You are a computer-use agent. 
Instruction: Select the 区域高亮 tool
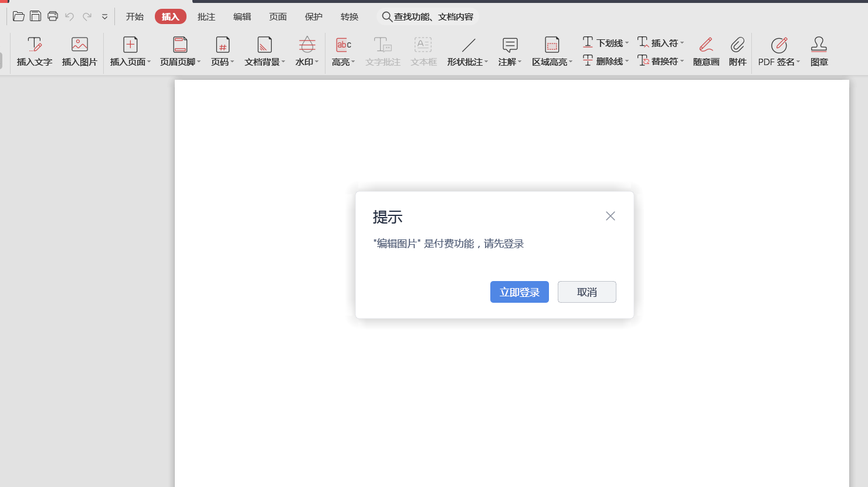click(x=552, y=52)
